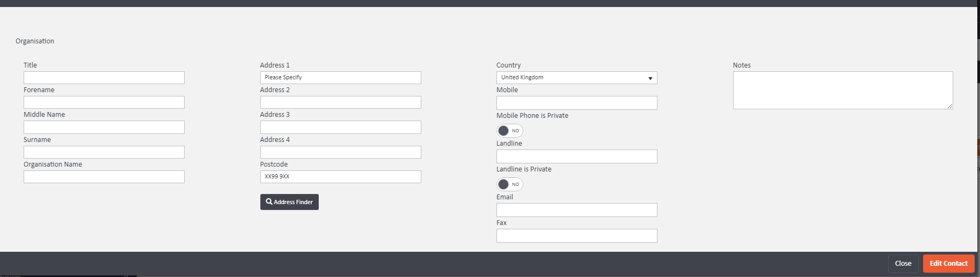Toggle Mobile Phone is Private switch
Image resolution: width=980 pixels, height=277 pixels.
point(509,131)
